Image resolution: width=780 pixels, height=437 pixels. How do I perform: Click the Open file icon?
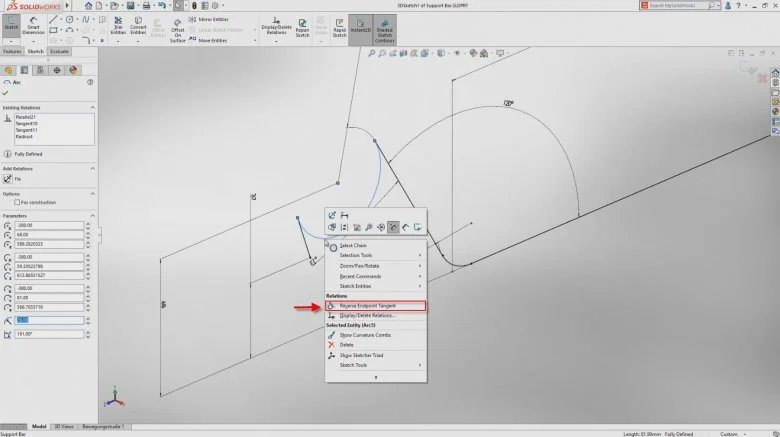114,5
